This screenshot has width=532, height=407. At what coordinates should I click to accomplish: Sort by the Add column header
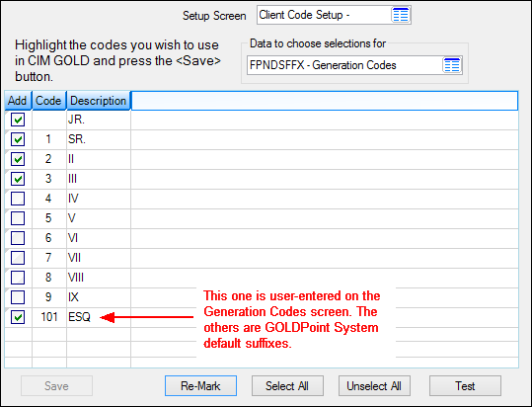click(x=19, y=101)
